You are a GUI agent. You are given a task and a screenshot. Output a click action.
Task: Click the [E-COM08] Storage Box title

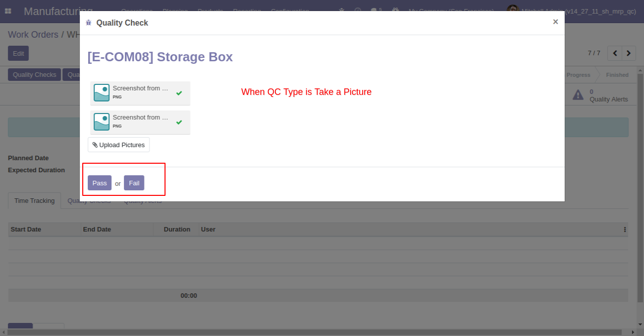pyautogui.click(x=160, y=57)
